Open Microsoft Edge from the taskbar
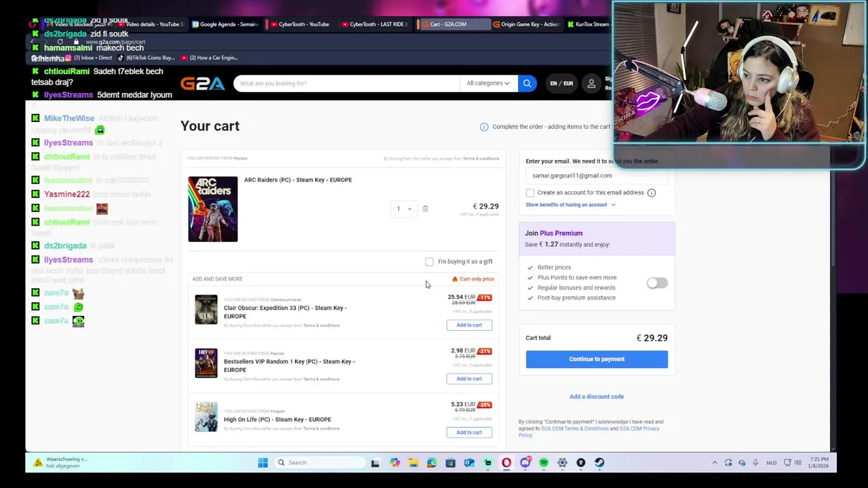Screen dimensions: 868x488 (x=432, y=463)
